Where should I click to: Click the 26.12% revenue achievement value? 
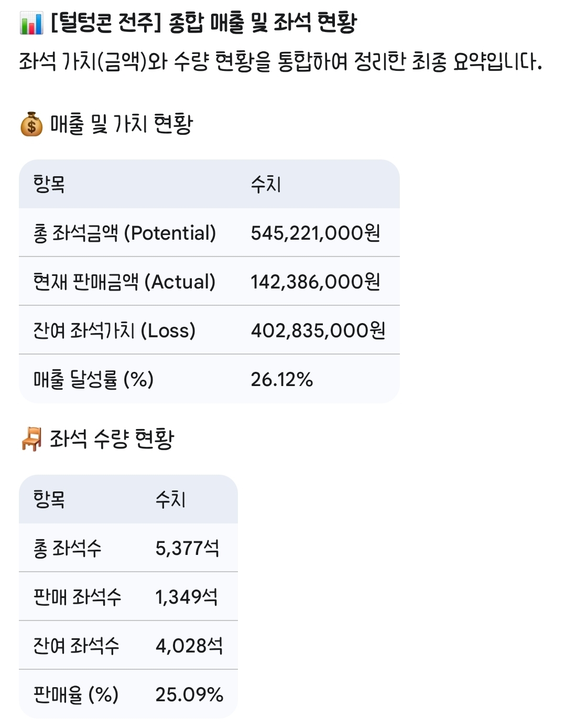pos(281,379)
